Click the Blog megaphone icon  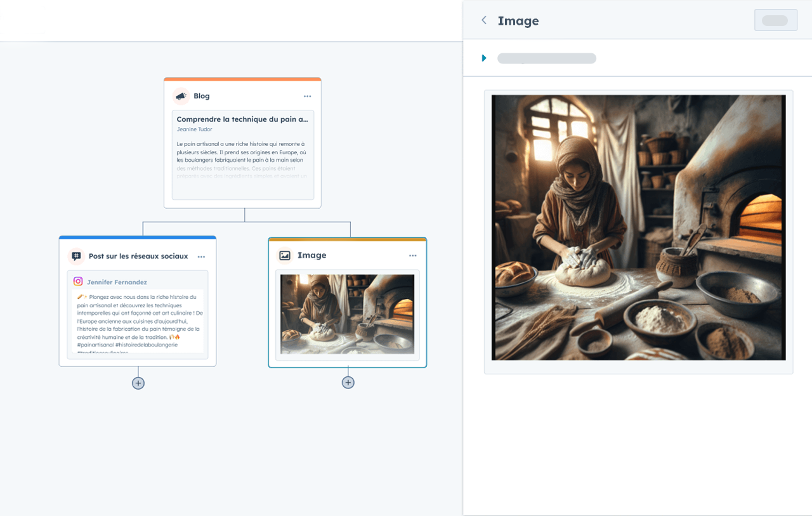[181, 96]
